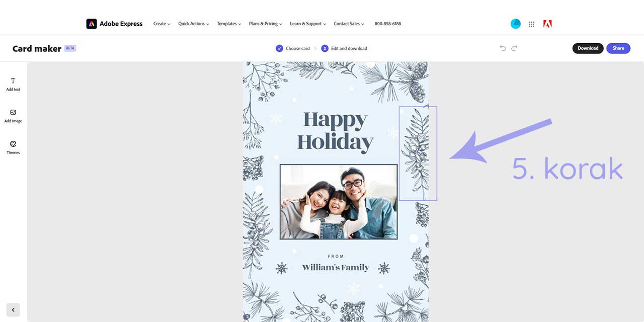Screen dimensions: 644x322
Task: Open the Adobe apps grid
Action: pos(531,23)
